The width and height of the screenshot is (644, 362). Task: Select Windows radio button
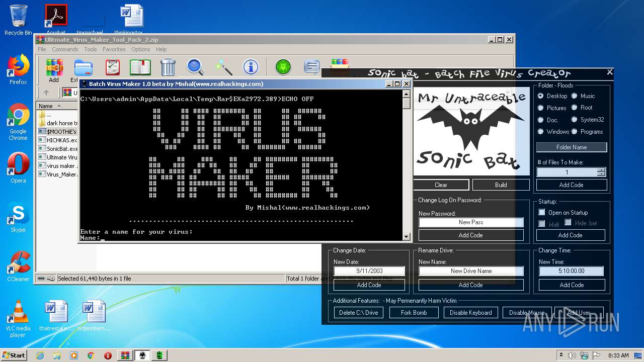click(x=541, y=132)
